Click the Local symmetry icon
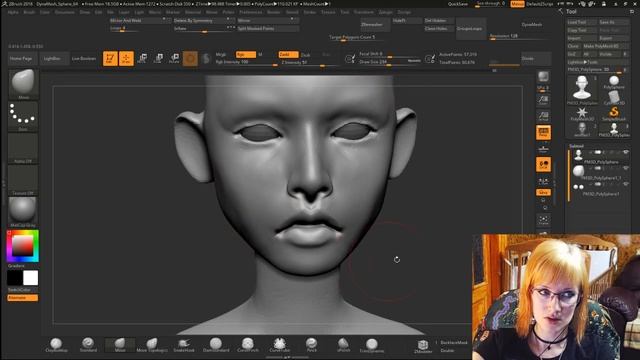This screenshot has height=360, width=640. pos(543,164)
